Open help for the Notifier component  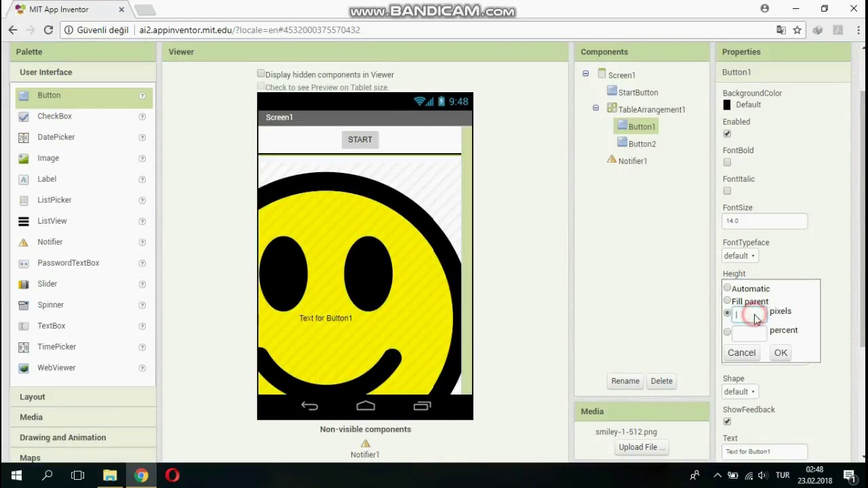point(142,243)
